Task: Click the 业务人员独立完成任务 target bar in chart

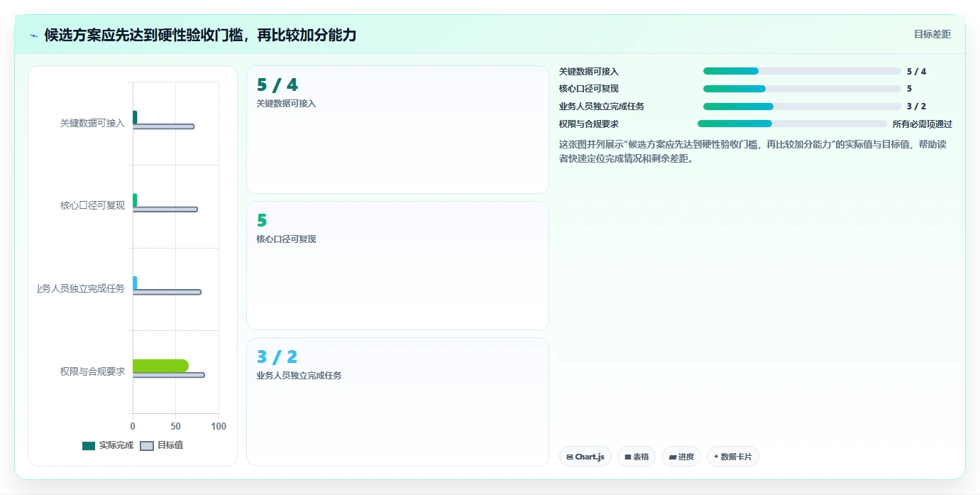Action: click(167, 292)
